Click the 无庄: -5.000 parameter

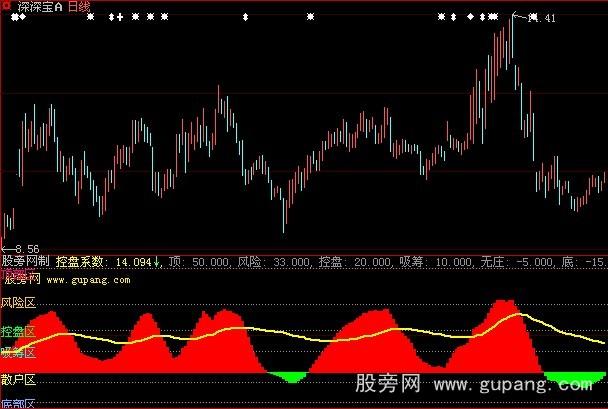(517, 262)
